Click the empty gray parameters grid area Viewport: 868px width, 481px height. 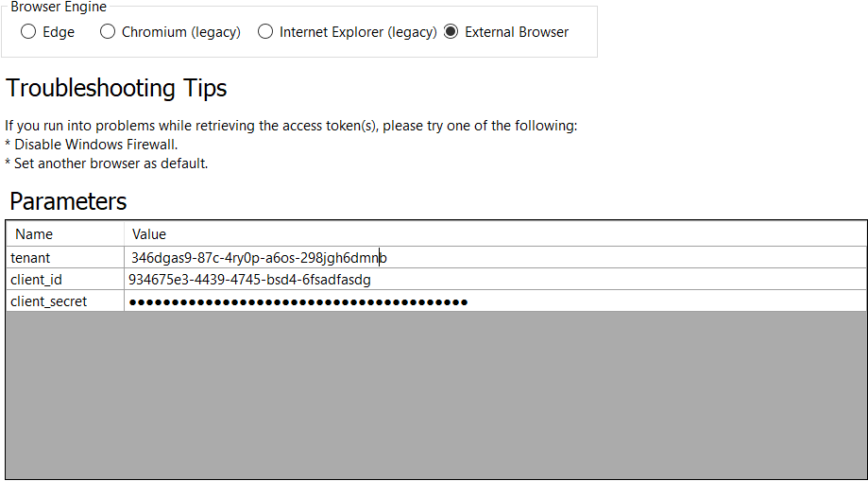[435, 394]
